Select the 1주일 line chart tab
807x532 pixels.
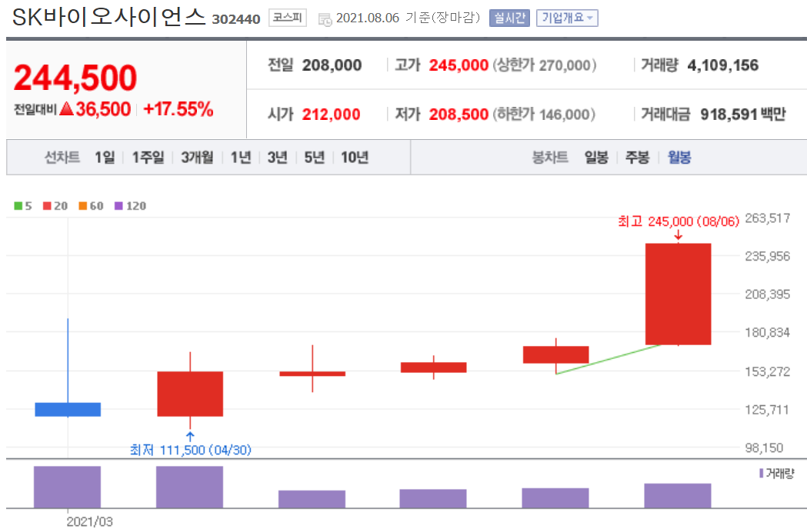pos(148,157)
